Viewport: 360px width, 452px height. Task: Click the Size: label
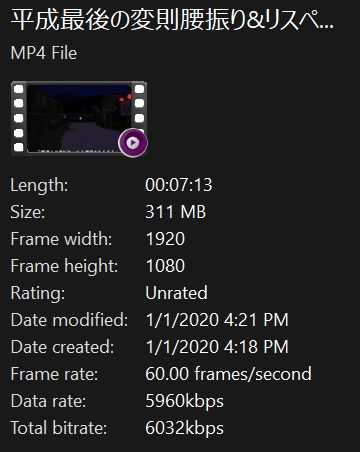point(28,212)
